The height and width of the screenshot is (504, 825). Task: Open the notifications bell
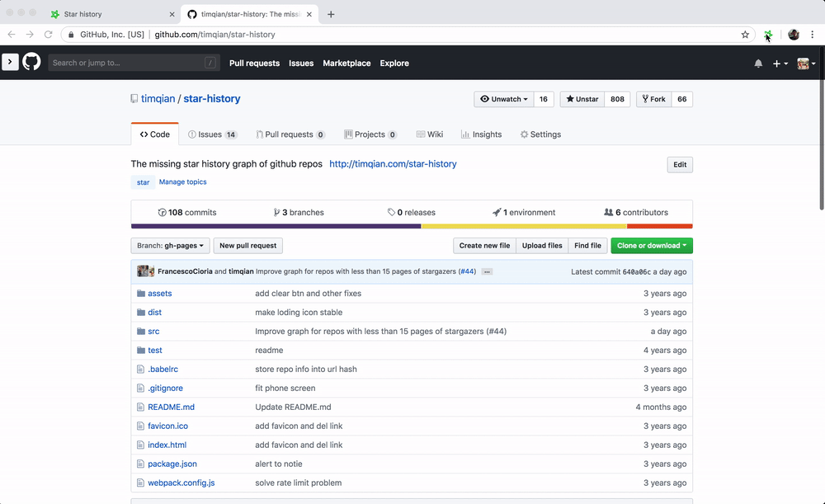click(758, 64)
